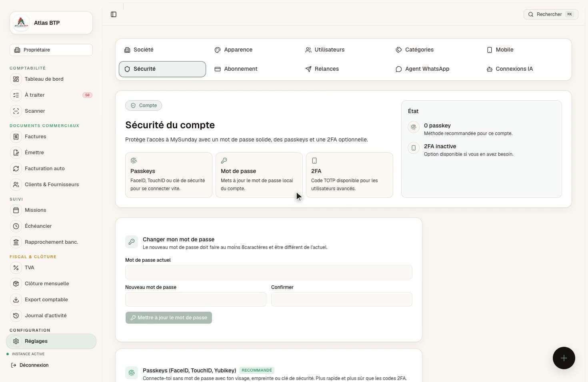The image size is (588, 382).
Task: Open the Agent WhatsApp tab
Action: point(434,69)
